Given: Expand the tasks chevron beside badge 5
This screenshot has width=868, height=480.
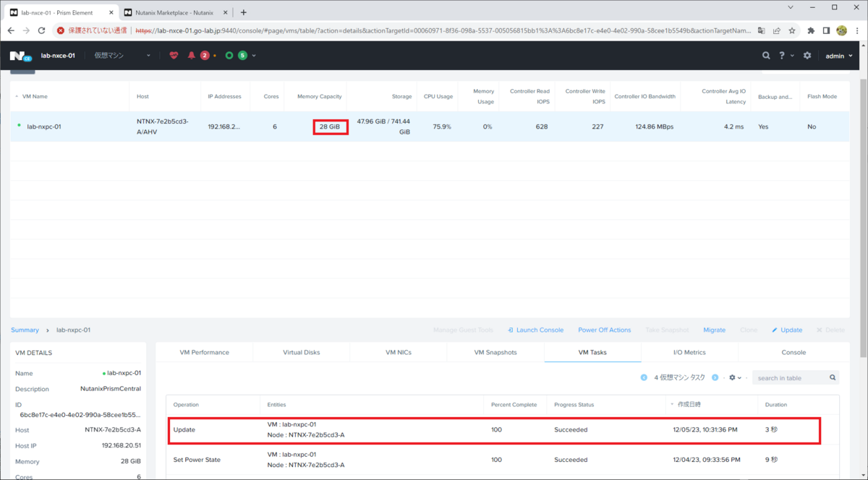Looking at the screenshot, I should [x=254, y=56].
